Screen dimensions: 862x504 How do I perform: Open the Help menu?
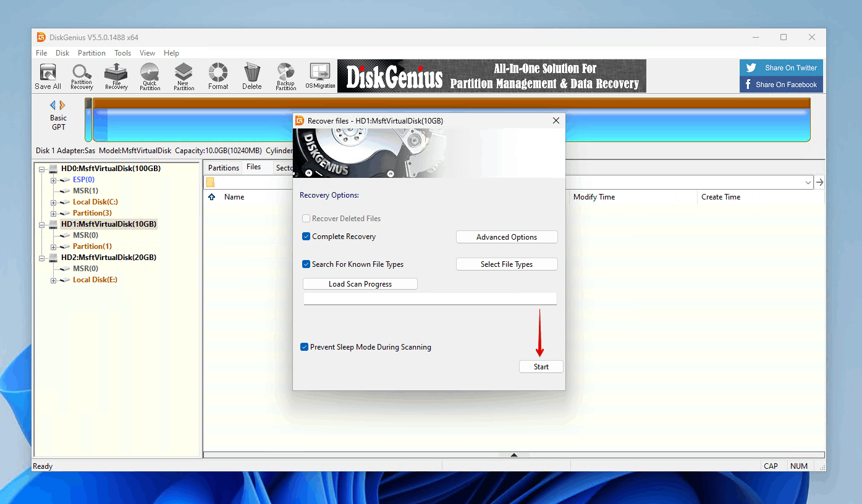coord(171,53)
